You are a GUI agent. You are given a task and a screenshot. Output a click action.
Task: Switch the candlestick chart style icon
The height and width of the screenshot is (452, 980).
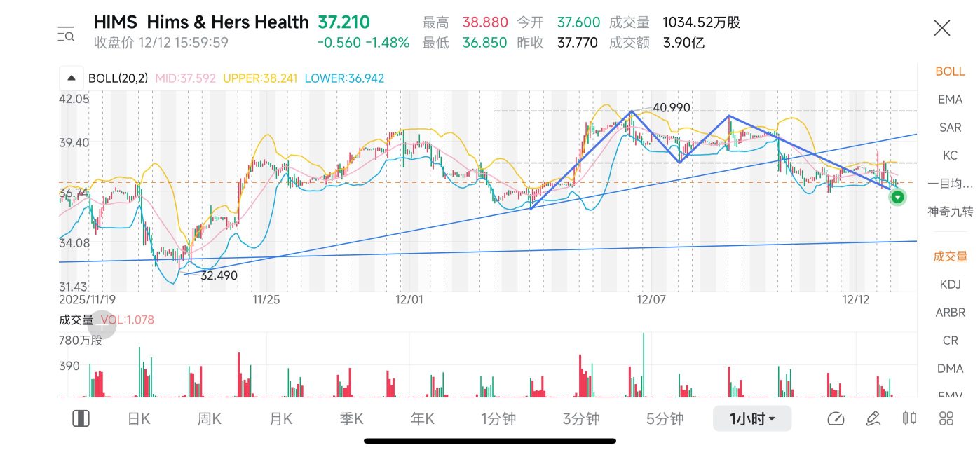click(x=909, y=419)
